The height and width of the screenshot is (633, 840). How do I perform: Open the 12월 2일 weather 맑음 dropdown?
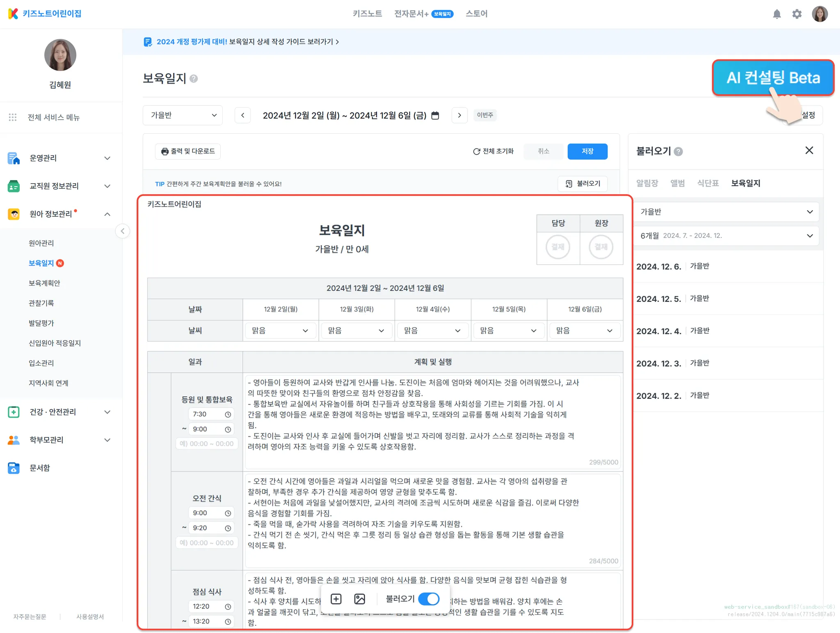coord(281,331)
